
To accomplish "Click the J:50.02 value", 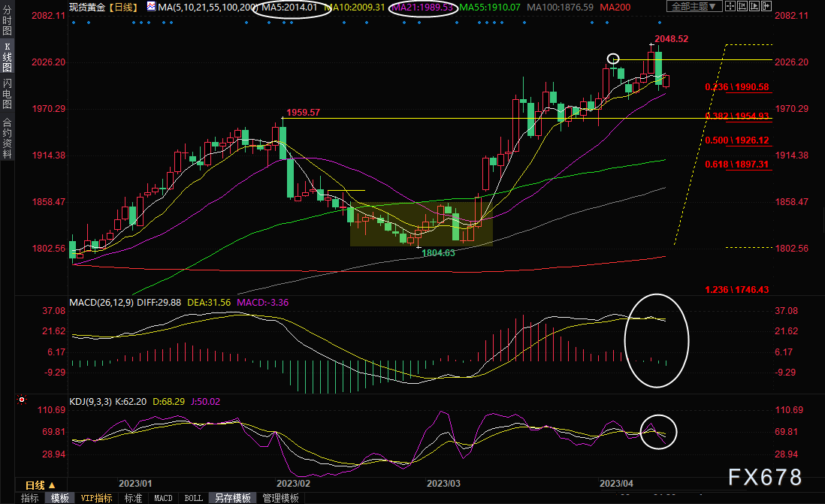I will [x=205, y=401].
